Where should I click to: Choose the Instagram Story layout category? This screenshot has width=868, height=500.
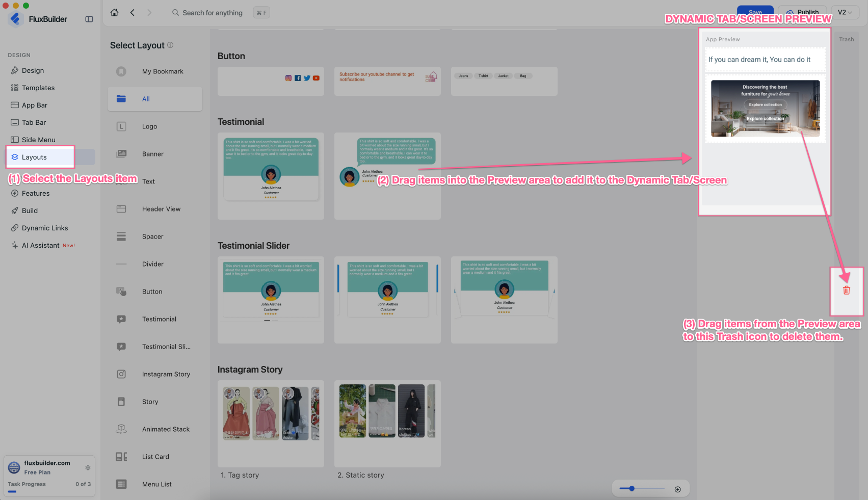pyautogui.click(x=155, y=374)
